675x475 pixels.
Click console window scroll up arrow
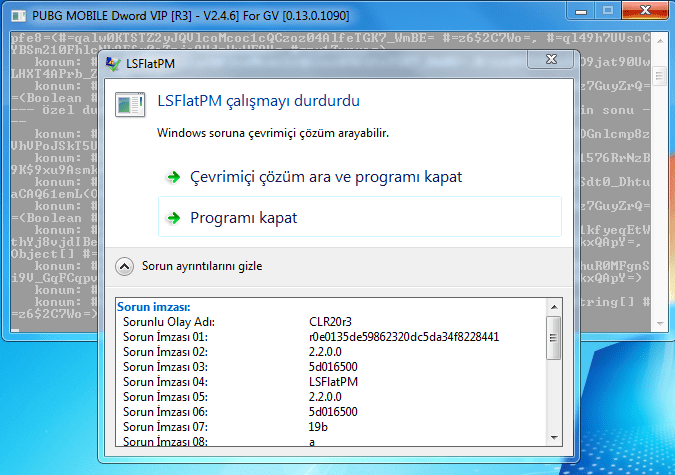[660, 41]
